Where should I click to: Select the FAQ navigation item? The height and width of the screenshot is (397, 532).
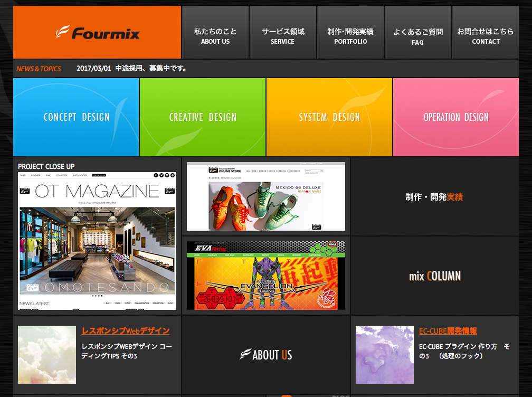(417, 36)
